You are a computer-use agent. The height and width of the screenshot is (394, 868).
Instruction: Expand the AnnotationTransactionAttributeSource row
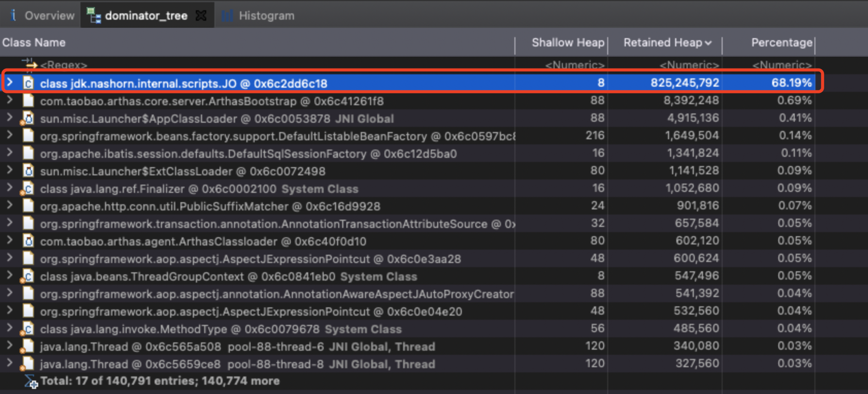[9, 223]
